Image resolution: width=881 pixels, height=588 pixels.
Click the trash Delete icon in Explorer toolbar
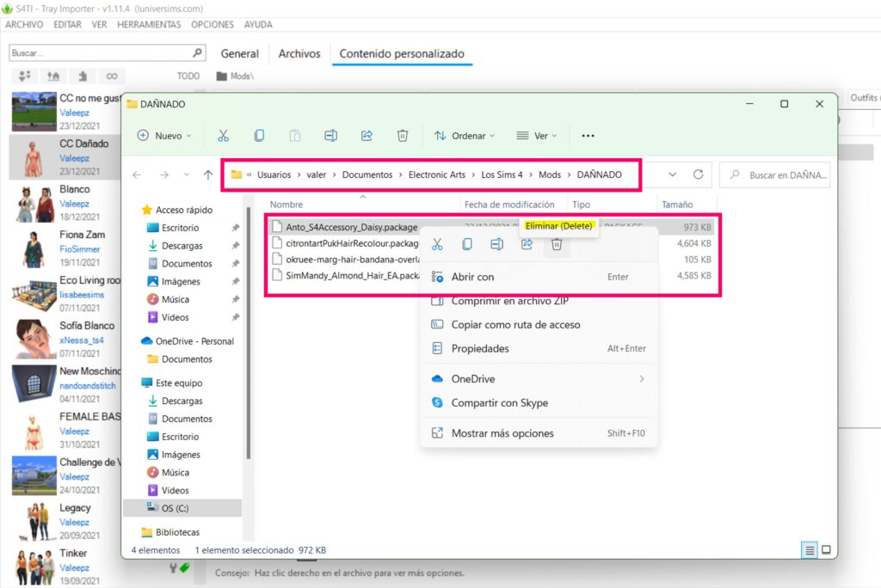tap(403, 135)
